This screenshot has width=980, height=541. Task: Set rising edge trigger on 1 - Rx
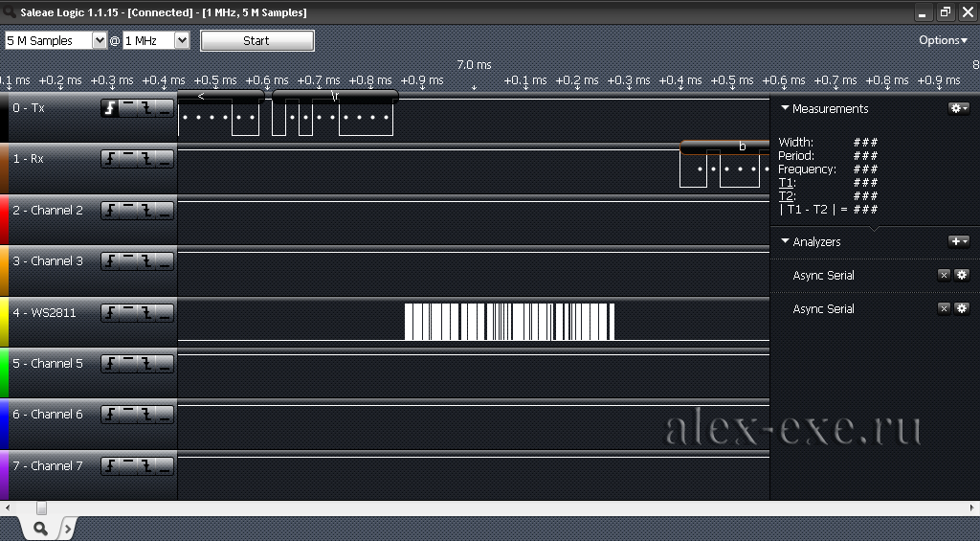110,160
